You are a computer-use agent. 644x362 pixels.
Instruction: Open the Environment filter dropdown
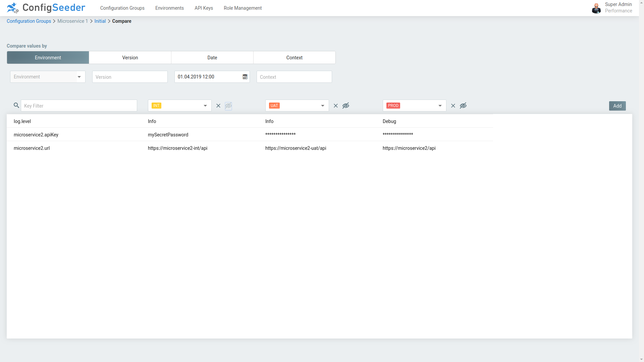[x=79, y=77]
